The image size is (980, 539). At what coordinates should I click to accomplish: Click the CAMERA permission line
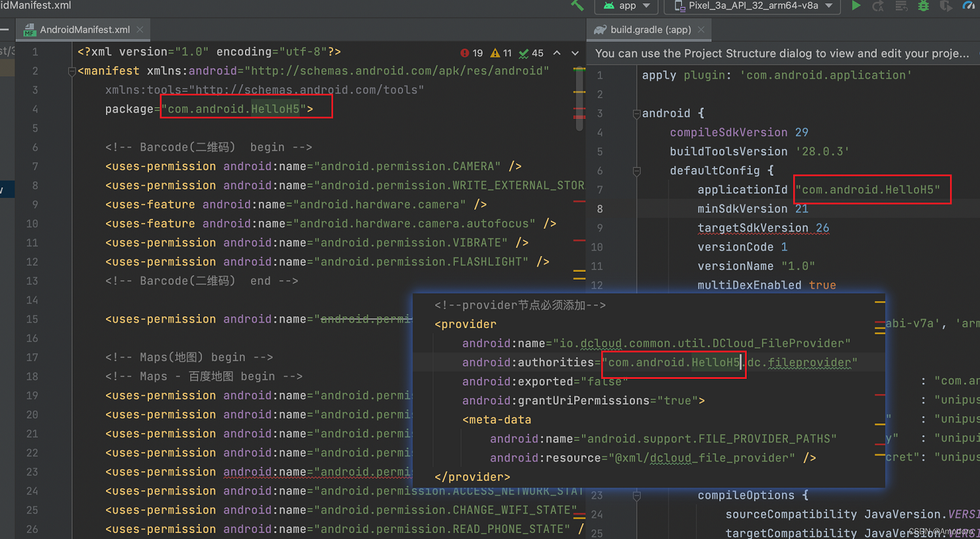(x=314, y=167)
